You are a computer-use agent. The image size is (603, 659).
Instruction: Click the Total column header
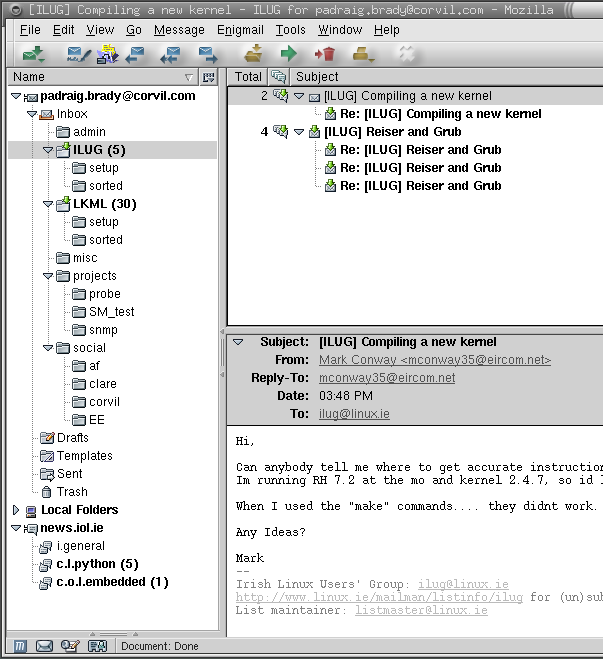(x=248, y=77)
